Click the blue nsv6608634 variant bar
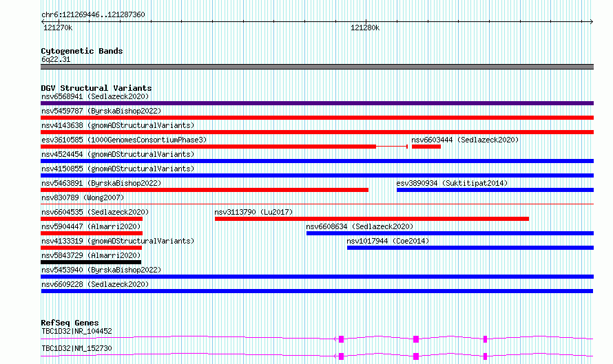613x364 pixels. coord(450,233)
